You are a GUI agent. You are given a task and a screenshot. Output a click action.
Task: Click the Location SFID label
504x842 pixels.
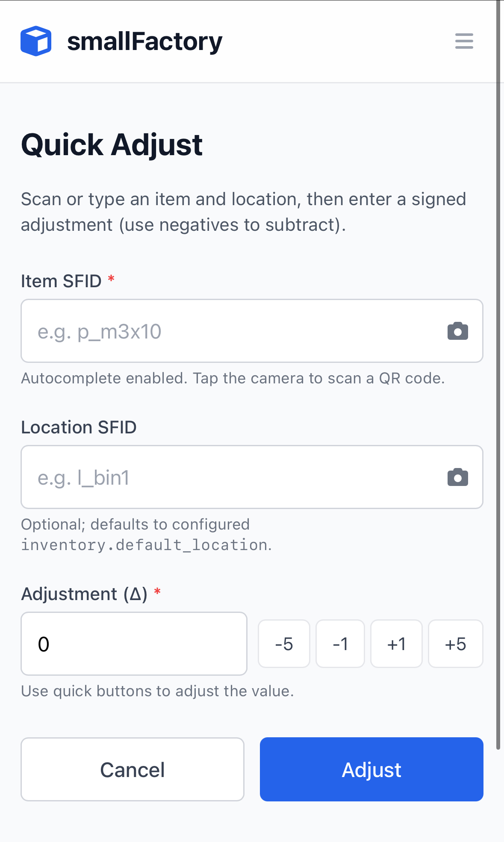79,427
